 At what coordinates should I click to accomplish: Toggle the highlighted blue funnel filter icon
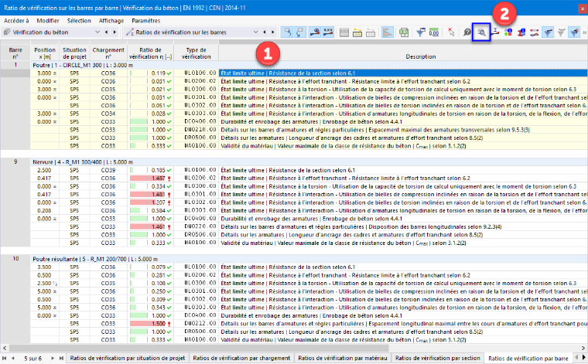point(548,32)
